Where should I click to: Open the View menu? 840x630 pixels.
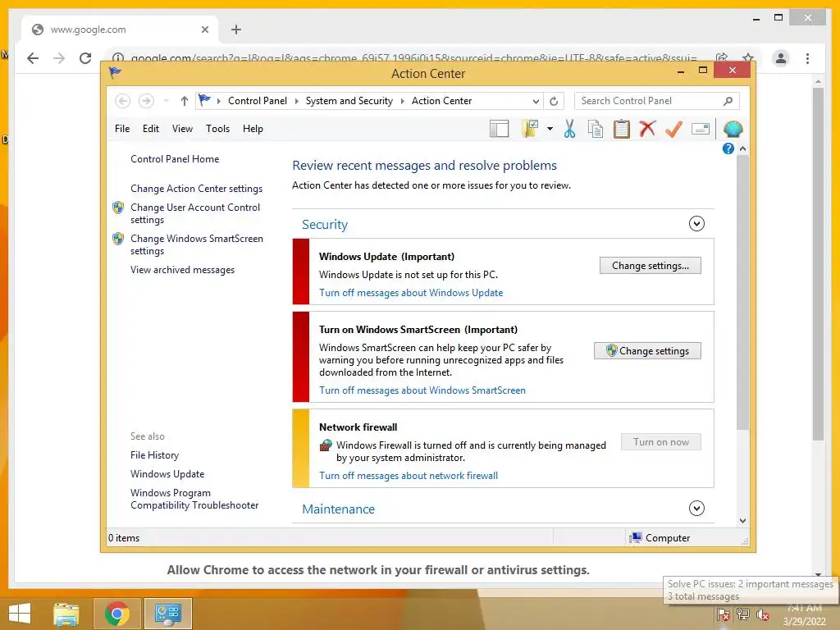[182, 129]
